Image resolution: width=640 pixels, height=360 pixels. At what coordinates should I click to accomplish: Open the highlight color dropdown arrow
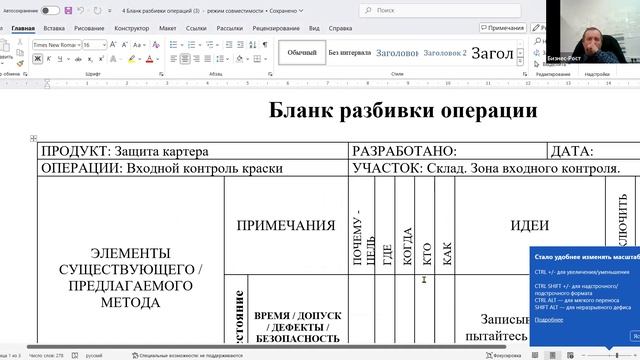(x=140, y=59)
